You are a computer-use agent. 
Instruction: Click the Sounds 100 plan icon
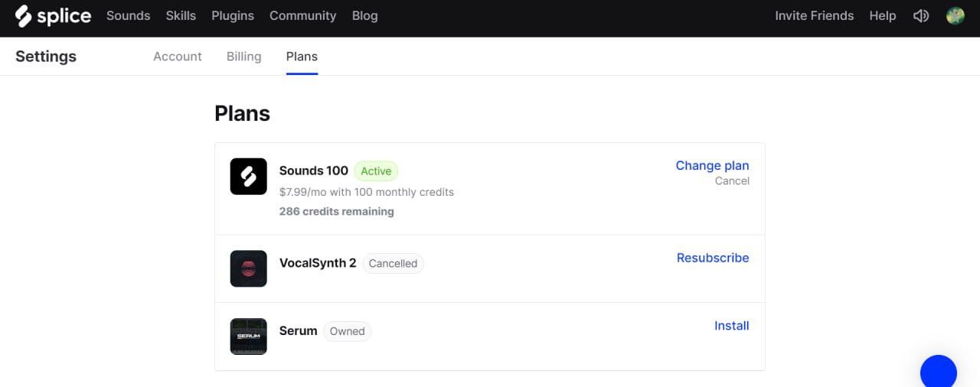(249, 177)
